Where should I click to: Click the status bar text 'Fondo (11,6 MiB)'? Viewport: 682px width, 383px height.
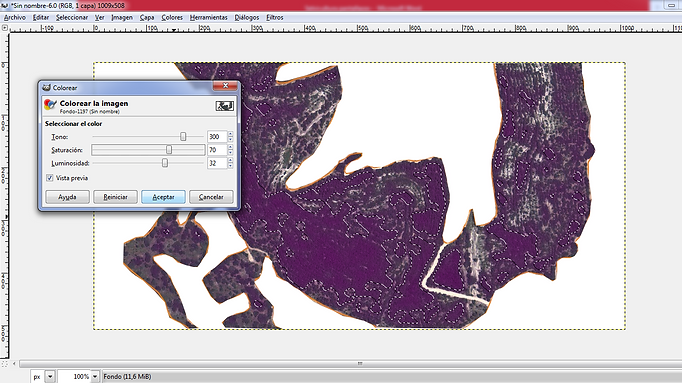[127, 376]
